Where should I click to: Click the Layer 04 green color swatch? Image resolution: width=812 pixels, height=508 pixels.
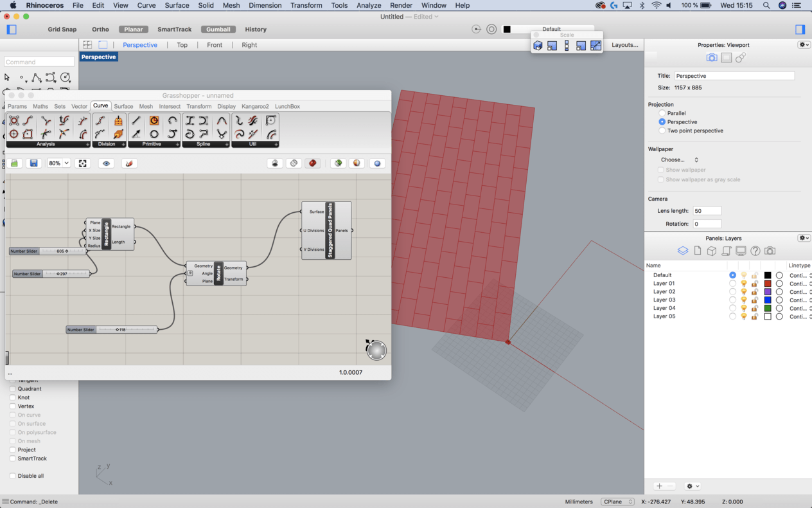pyautogui.click(x=767, y=309)
